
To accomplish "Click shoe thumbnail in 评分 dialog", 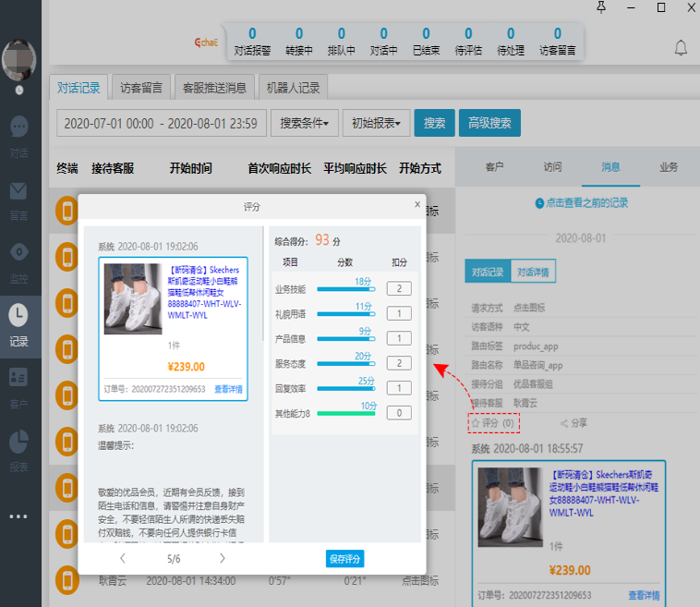I will [x=133, y=298].
